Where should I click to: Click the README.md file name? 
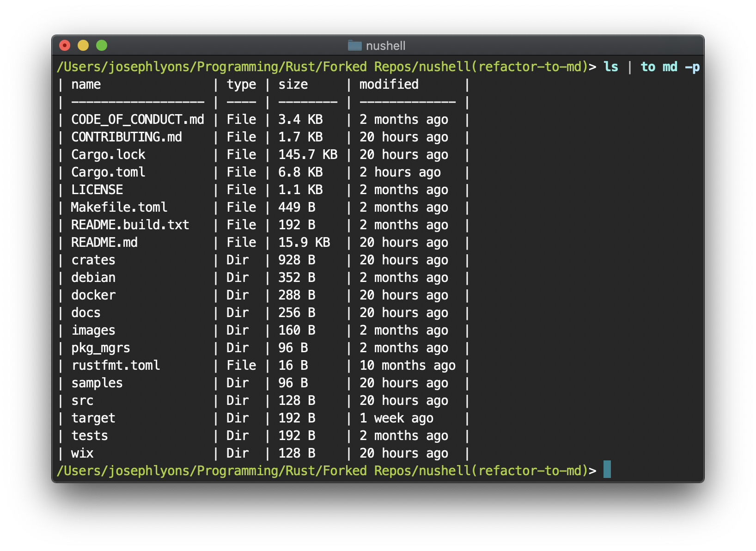pos(104,243)
